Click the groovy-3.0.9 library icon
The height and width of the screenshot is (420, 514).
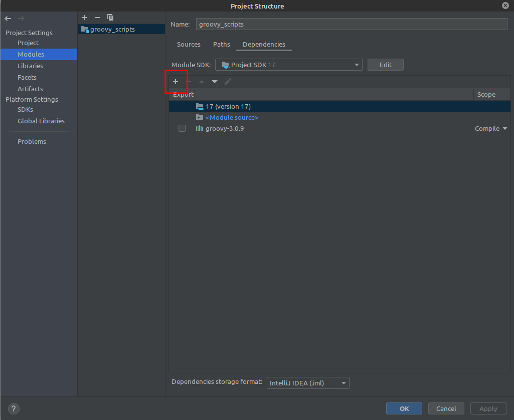pyautogui.click(x=199, y=128)
